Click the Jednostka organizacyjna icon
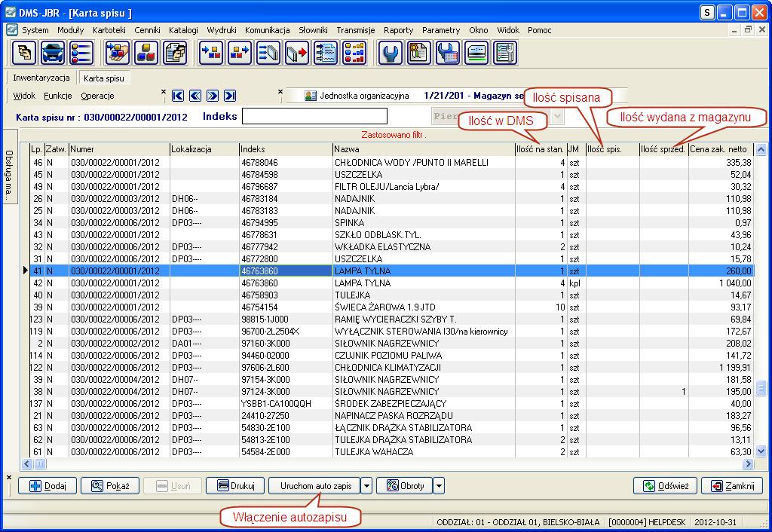Image resolution: width=772 pixels, height=532 pixels. coord(310,96)
